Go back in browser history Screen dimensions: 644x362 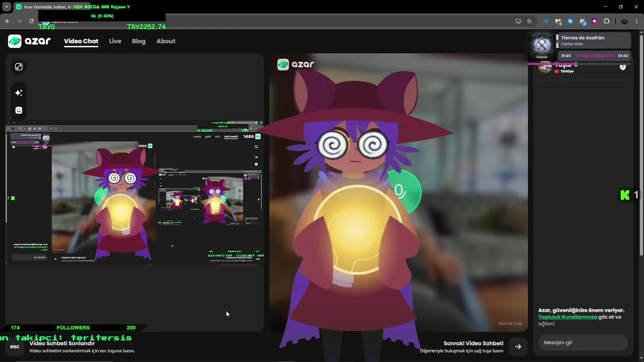point(7,21)
